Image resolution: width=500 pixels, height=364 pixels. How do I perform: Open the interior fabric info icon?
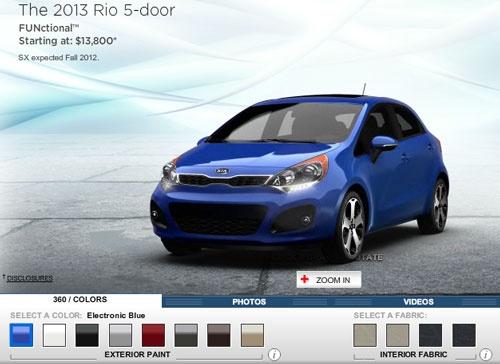(485, 354)
